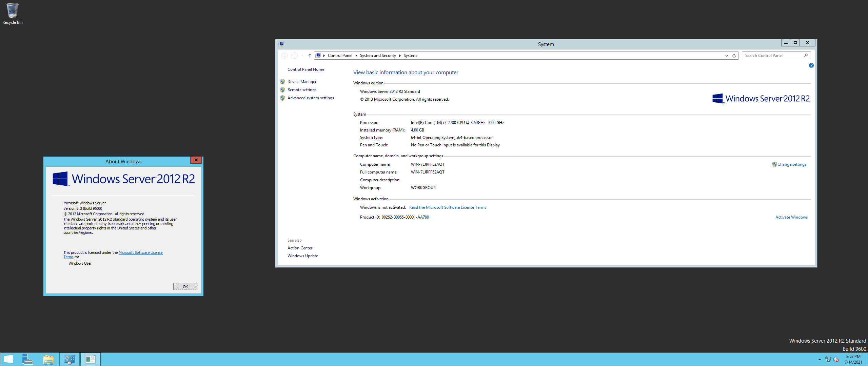Viewport: 868px width, 366px height.
Task: Open the taskbar clock and date
Action: 853,359
